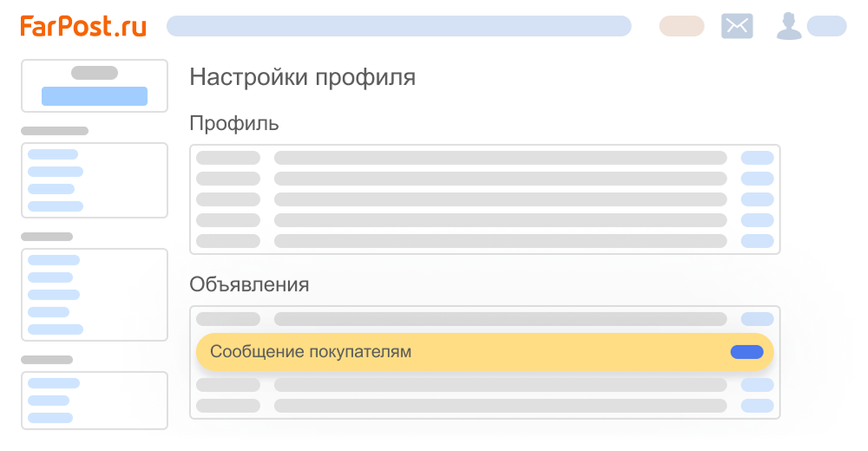Open first link in the third sidebar group
Image resolution: width=868 pixels, height=451 pixels.
(x=54, y=383)
